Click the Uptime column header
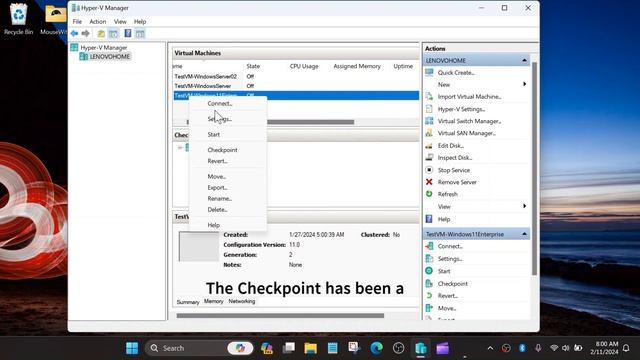 [x=403, y=66]
